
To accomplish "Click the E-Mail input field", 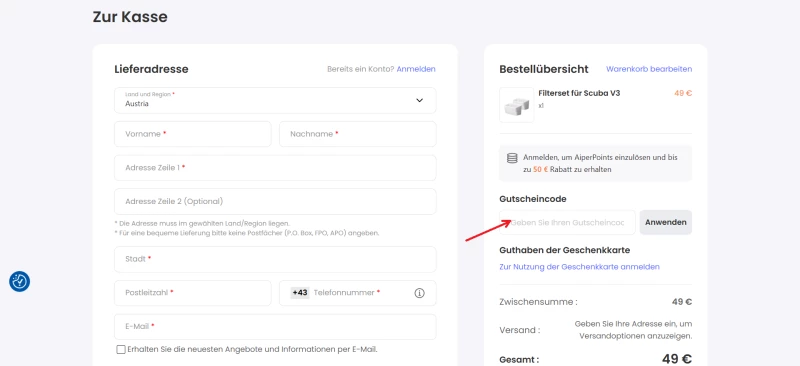I will 275,327.
